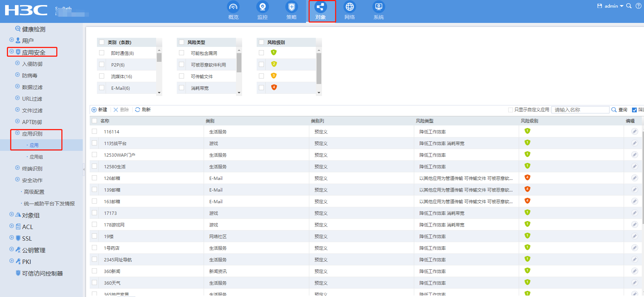Check the 消耗带宽 risk type checkbox

pos(182,88)
